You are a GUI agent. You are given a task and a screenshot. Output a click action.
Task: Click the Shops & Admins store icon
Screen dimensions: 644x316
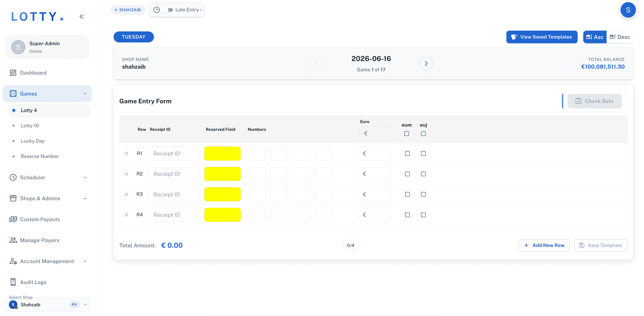(13, 198)
